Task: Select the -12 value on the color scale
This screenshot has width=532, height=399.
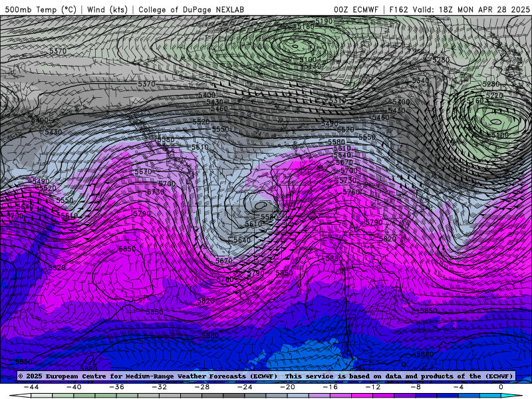Action: 373,387
